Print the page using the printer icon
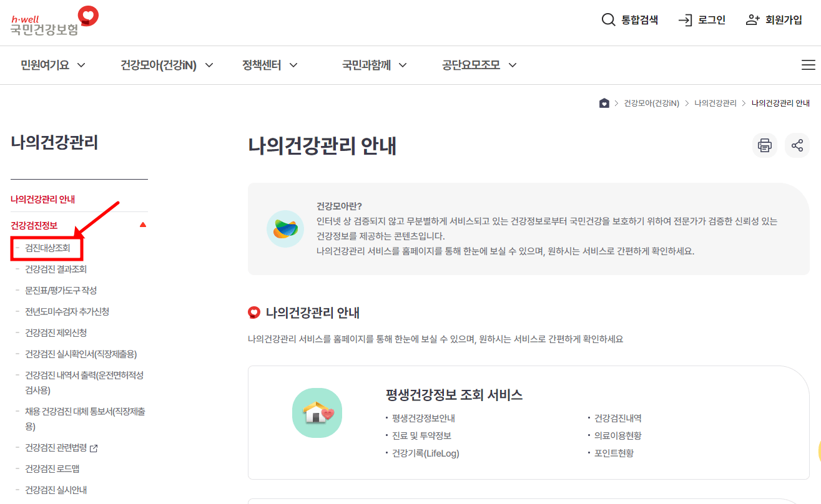This screenshot has height=504, width=821. (x=764, y=145)
